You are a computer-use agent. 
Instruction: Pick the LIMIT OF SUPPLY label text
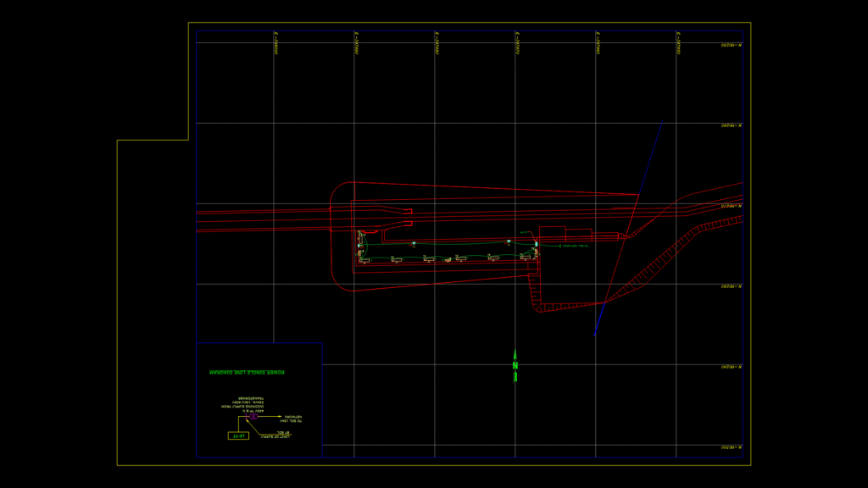(275, 436)
